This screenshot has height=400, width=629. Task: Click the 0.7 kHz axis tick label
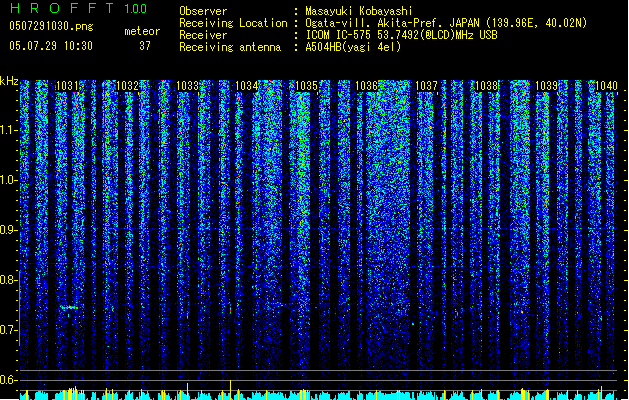click(x=8, y=330)
